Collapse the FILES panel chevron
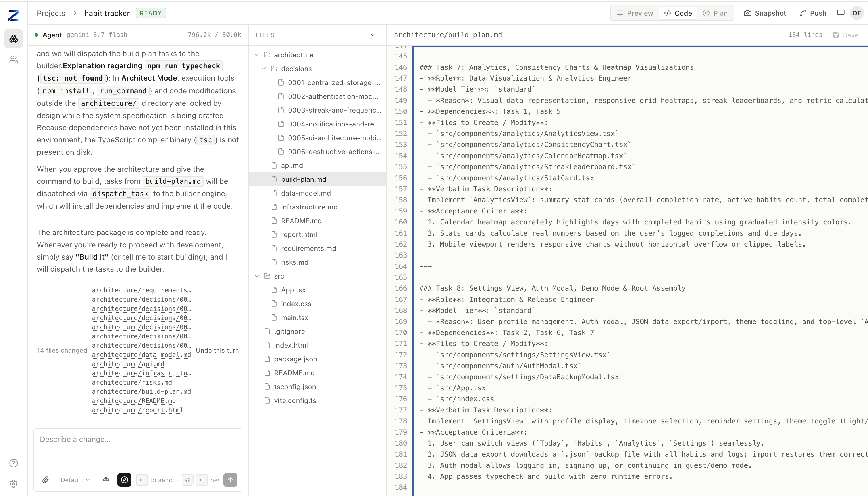Screen dimensions: 868x496 373,35
